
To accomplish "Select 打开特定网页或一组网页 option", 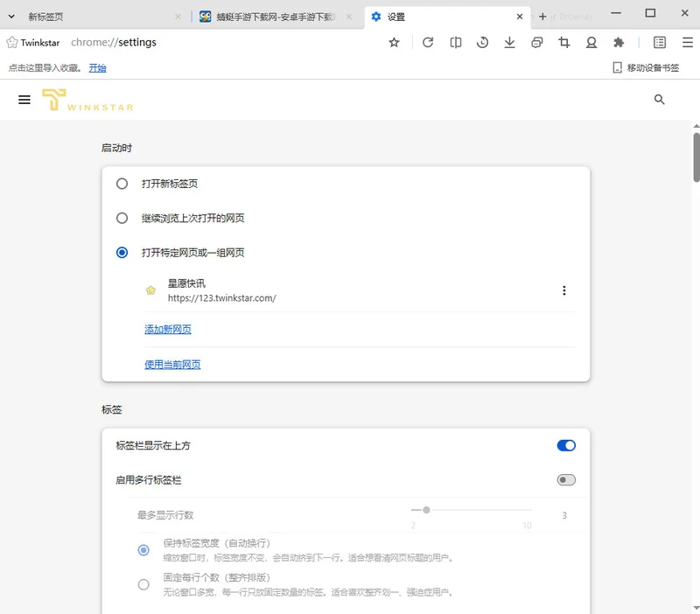I will click(x=122, y=253).
